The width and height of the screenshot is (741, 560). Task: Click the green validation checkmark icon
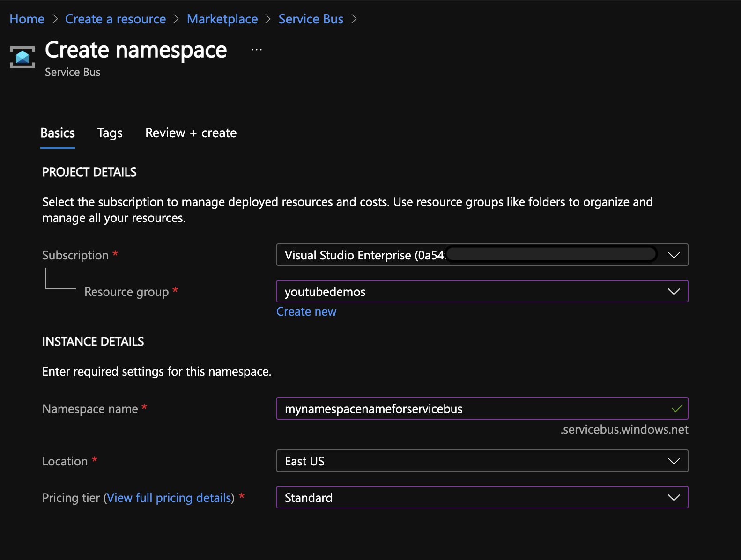[x=677, y=409]
